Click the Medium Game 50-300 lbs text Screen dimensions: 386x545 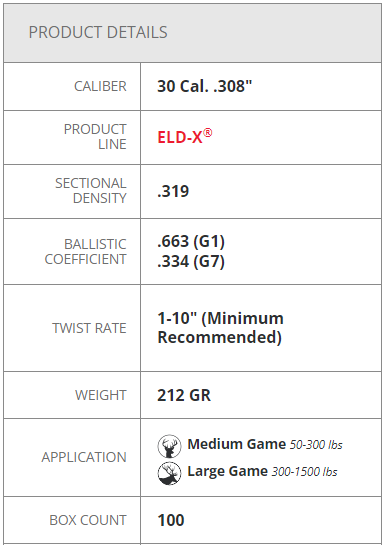(265, 444)
